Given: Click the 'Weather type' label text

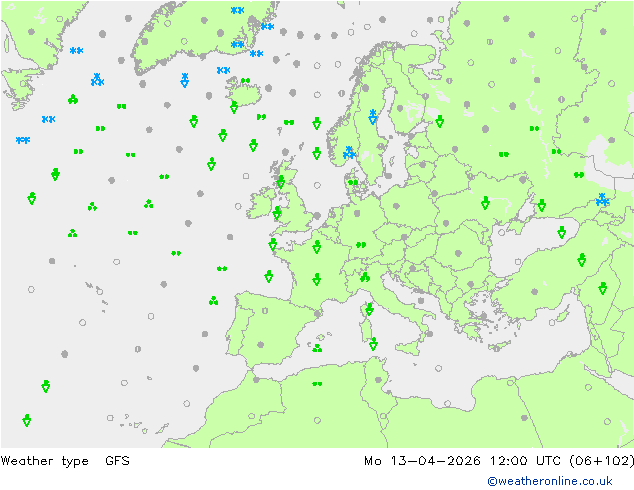Looking at the screenshot, I should tap(44, 461).
